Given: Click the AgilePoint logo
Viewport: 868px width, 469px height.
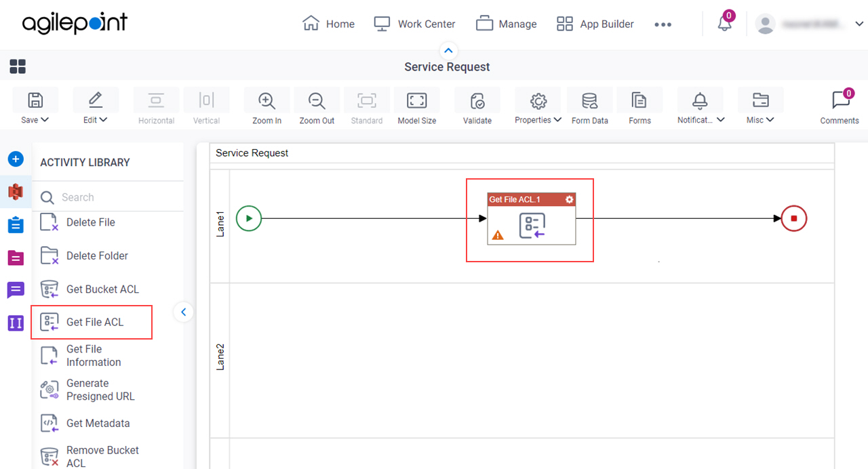Looking at the screenshot, I should point(75,23).
